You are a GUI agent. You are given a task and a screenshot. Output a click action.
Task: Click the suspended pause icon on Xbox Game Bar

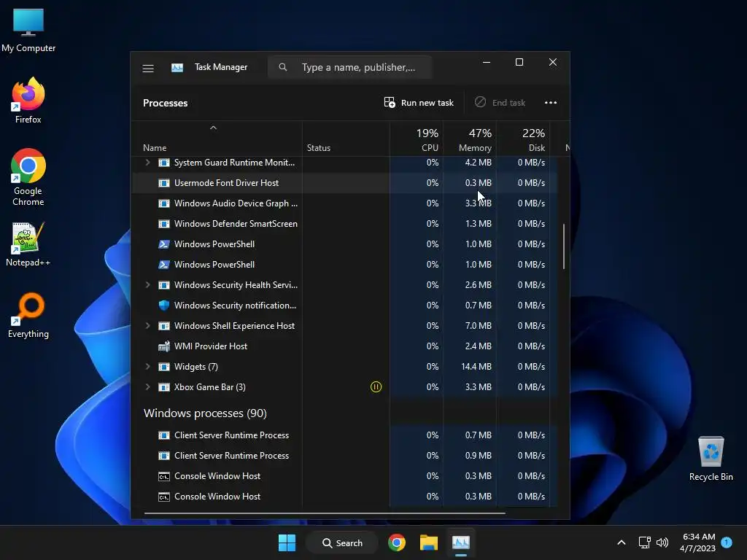coord(376,387)
